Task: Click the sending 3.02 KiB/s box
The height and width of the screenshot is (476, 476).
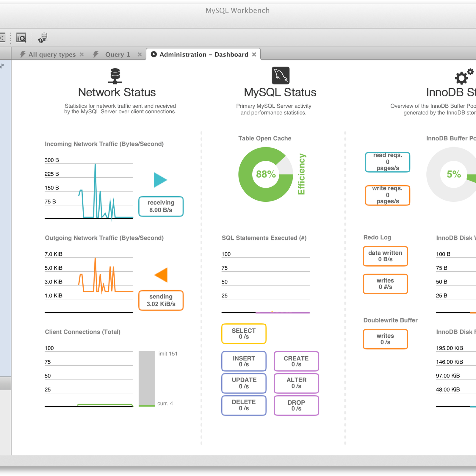Action: [x=161, y=300]
